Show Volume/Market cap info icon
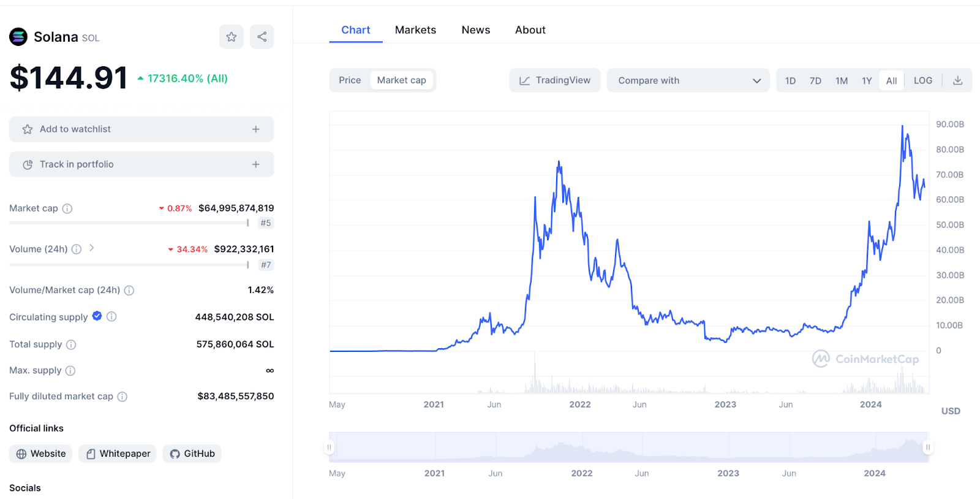Screen dimensions: 980x499 [x=129, y=290]
